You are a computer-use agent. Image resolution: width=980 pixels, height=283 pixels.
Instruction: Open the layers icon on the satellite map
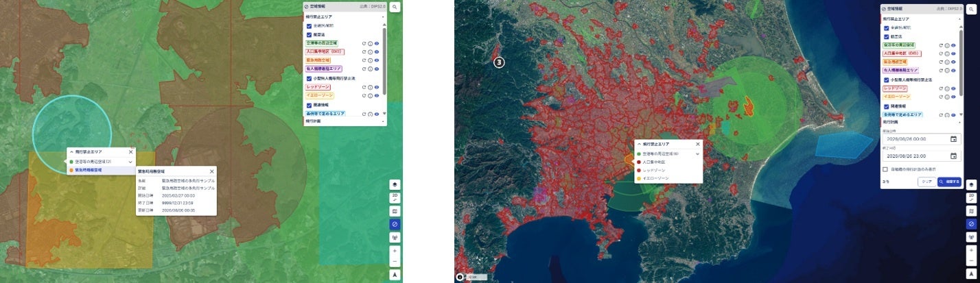tap(971, 184)
